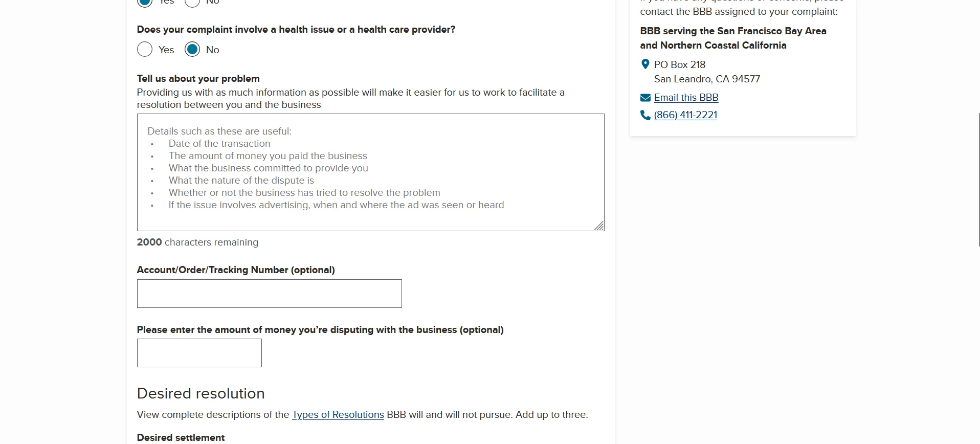The height and width of the screenshot is (444, 980).
Task: Click the "2000 characters remaining" counter
Action: (197, 242)
